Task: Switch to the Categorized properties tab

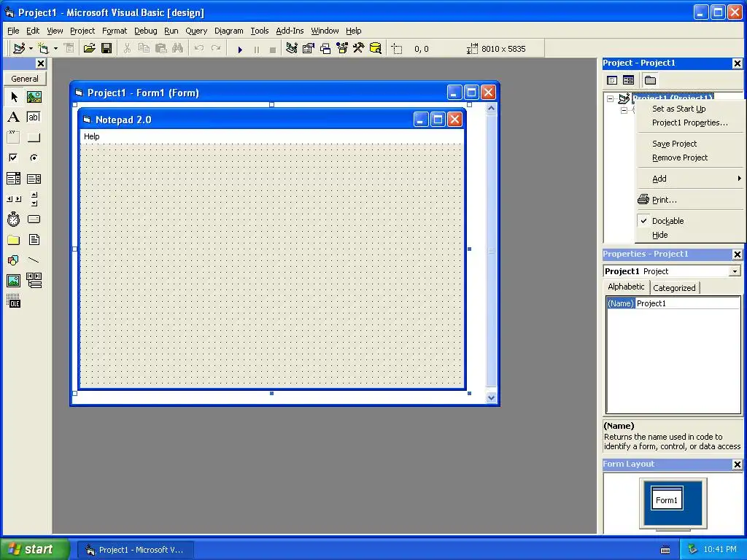Action: [x=674, y=288]
